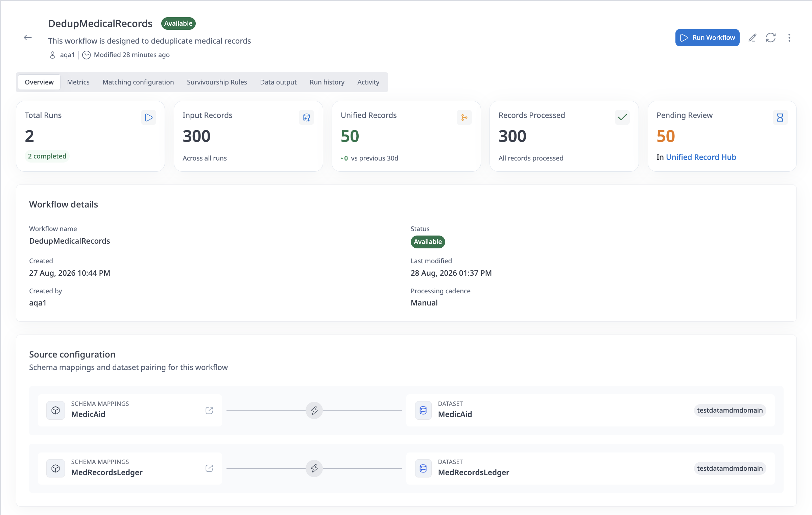The height and width of the screenshot is (515, 812).
Task: Click the MedRecordsLedger schema mappings cube icon
Action: [55, 468]
